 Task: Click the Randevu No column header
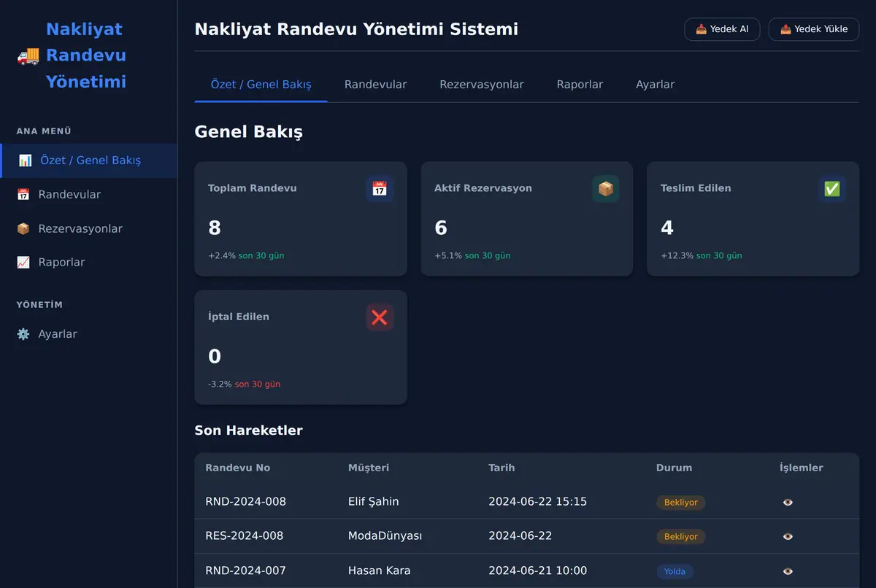[238, 468]
